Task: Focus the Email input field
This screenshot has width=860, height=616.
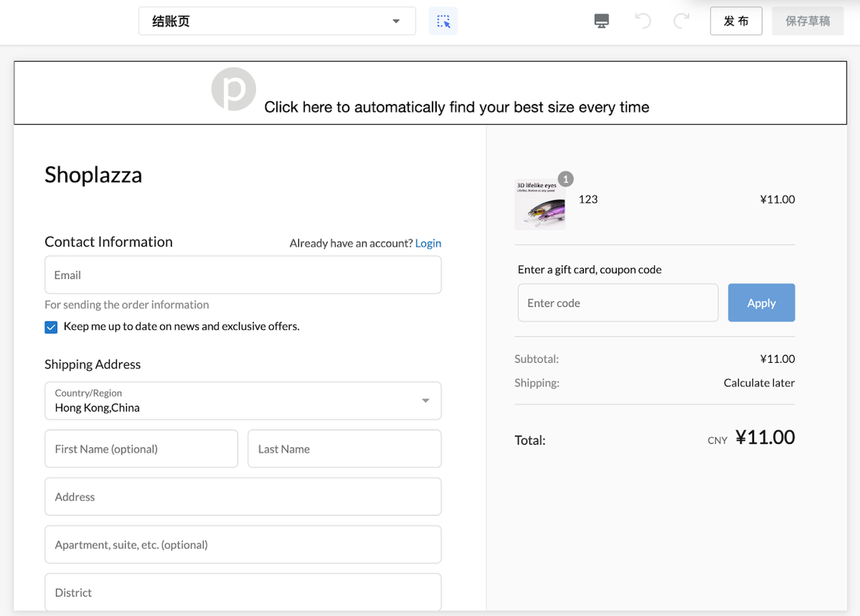Action: [x=243, y=275]
